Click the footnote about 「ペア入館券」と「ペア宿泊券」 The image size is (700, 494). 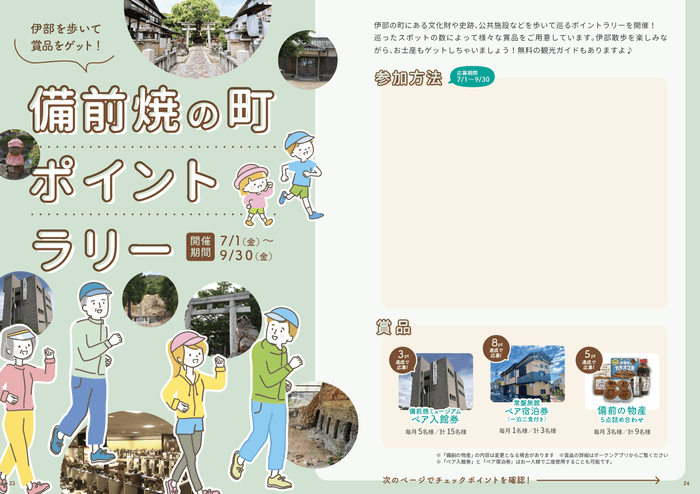525,462
